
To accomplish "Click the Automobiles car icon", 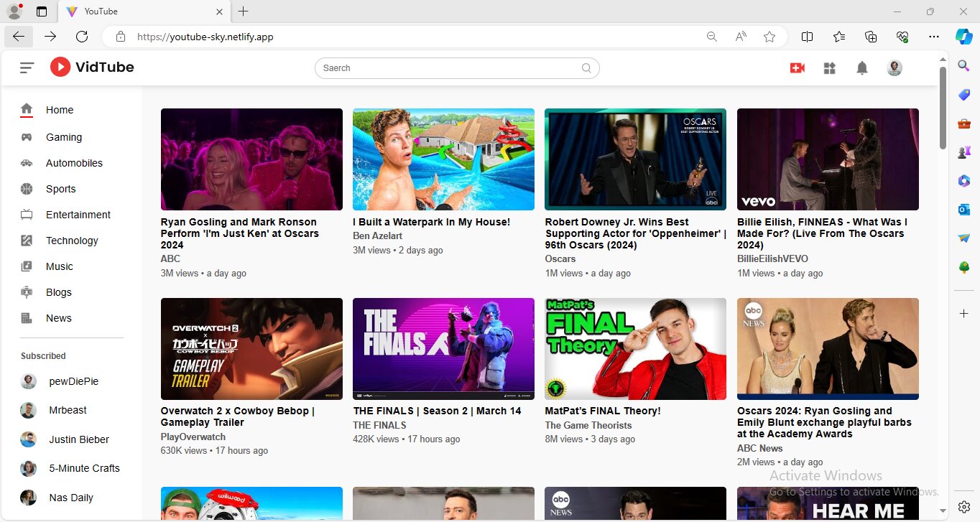I will (27, 163).
